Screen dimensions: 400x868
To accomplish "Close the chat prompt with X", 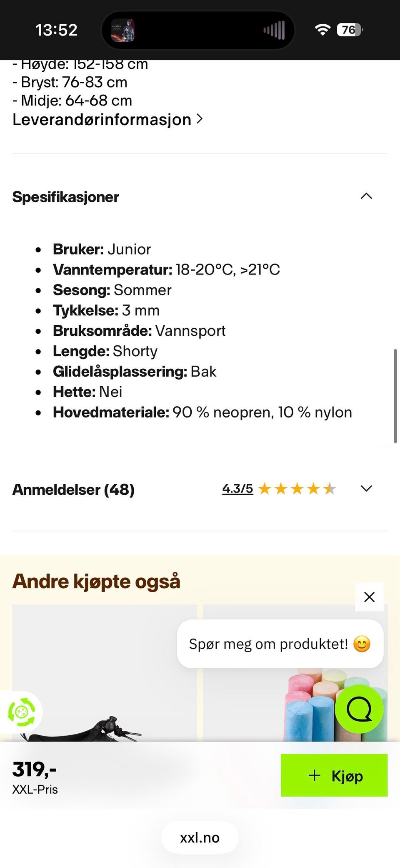I will [x=369, y=597].
